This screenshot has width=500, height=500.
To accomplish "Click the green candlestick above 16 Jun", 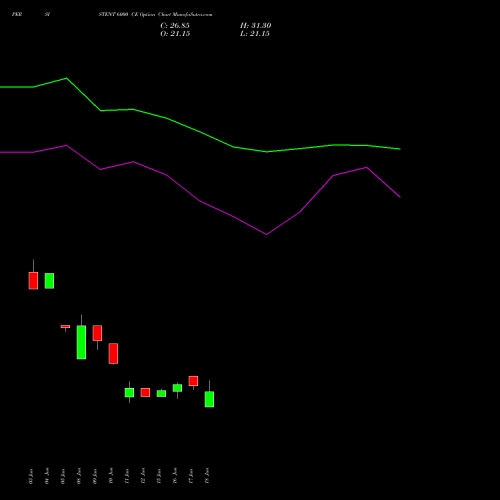I will tap(177, 388).
